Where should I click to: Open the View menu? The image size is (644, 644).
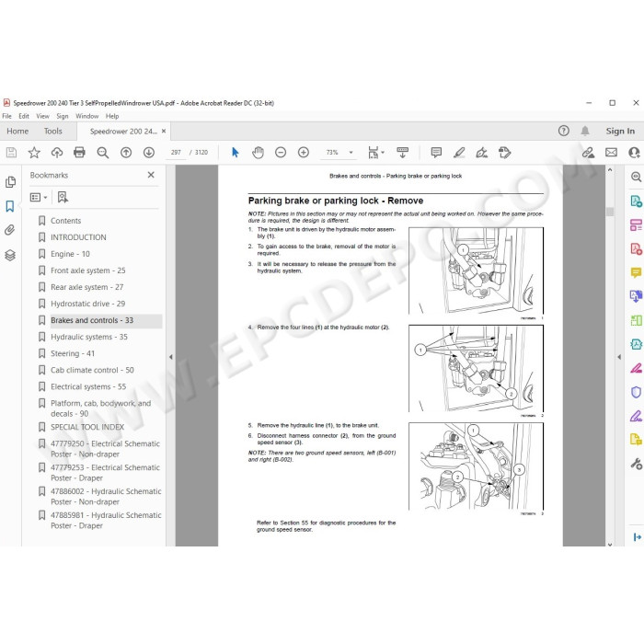(42, 116)
